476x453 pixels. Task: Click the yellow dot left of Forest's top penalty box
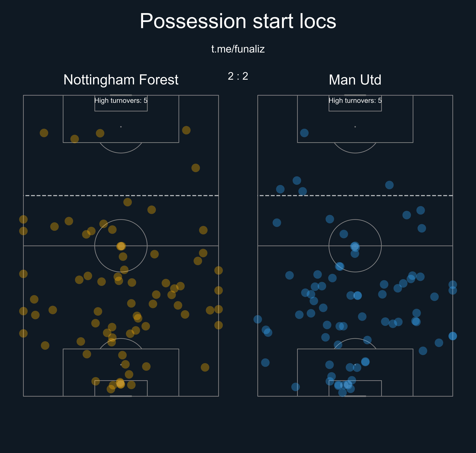(x=44, y=133)
